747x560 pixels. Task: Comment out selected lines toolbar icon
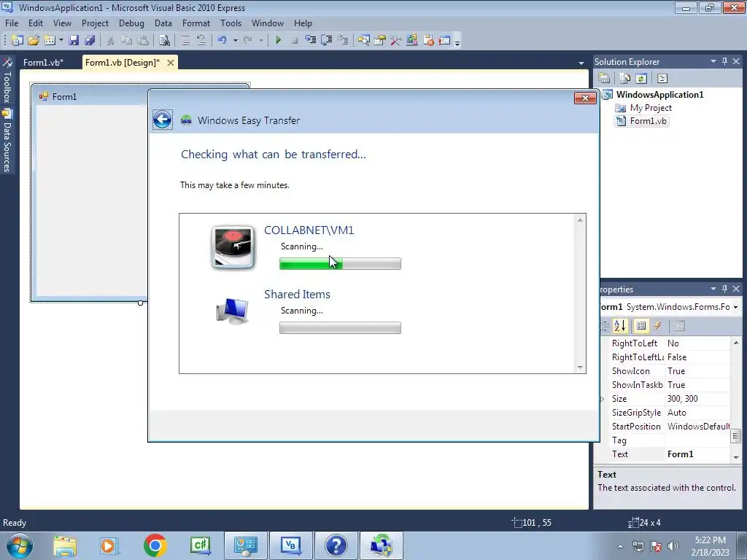pyautogui.click(x=185, y=41)
